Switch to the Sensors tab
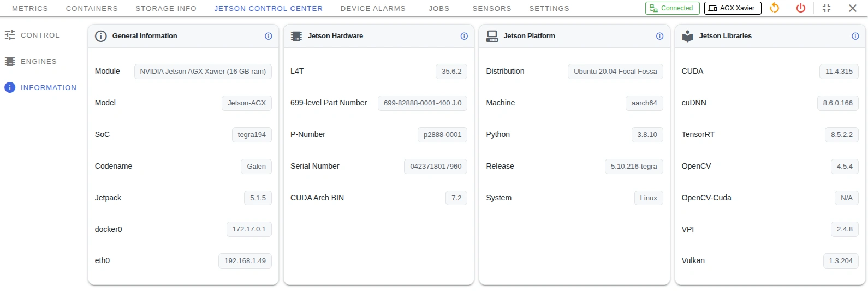Image resolution: width=868 pixels, height=291 pixels. [x=492, y=9]
